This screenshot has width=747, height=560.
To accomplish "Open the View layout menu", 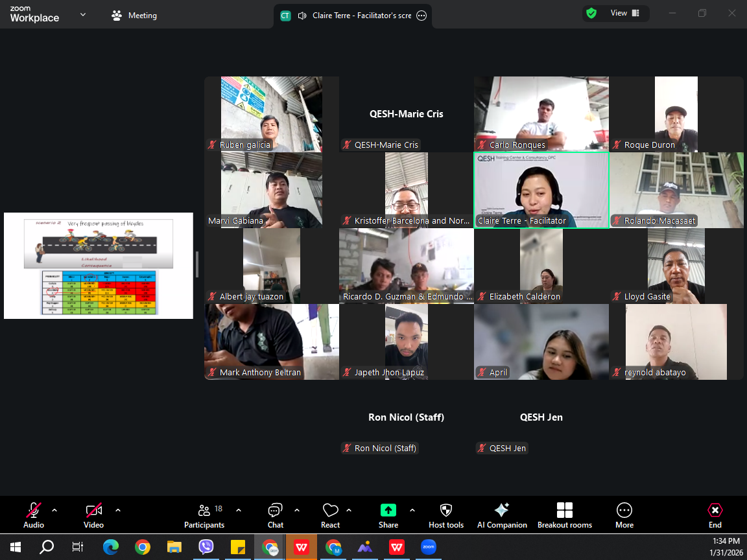I will 624,14.
